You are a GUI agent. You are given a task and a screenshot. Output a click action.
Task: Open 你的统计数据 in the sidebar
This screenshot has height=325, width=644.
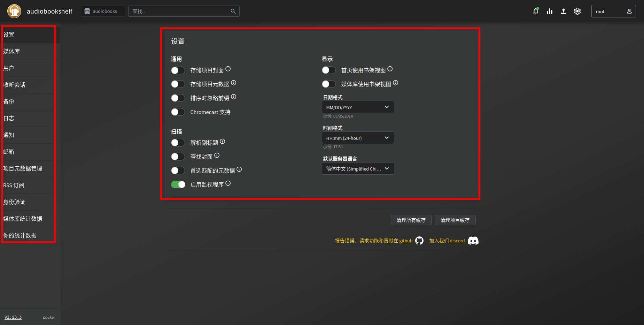click(x=30, y=235)
